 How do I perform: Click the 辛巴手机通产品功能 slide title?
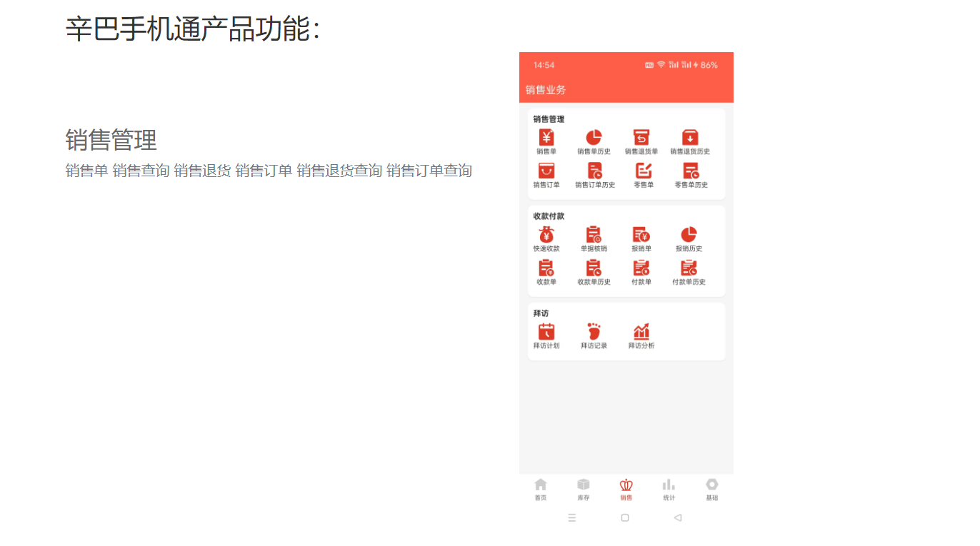[x=193, y=29]
